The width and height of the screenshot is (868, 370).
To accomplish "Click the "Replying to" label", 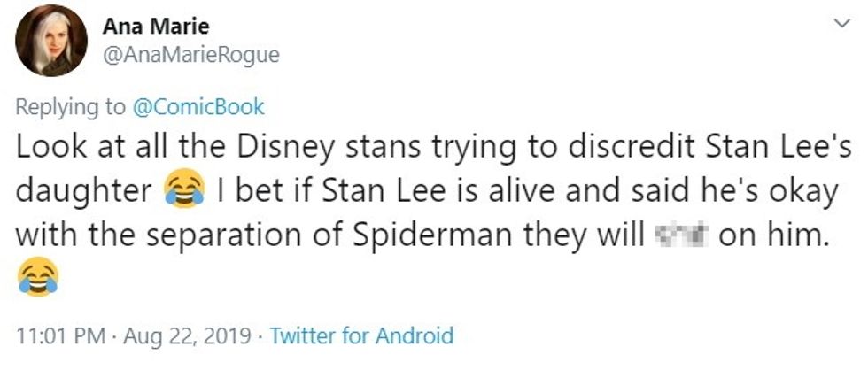I will tap(71, 107).
